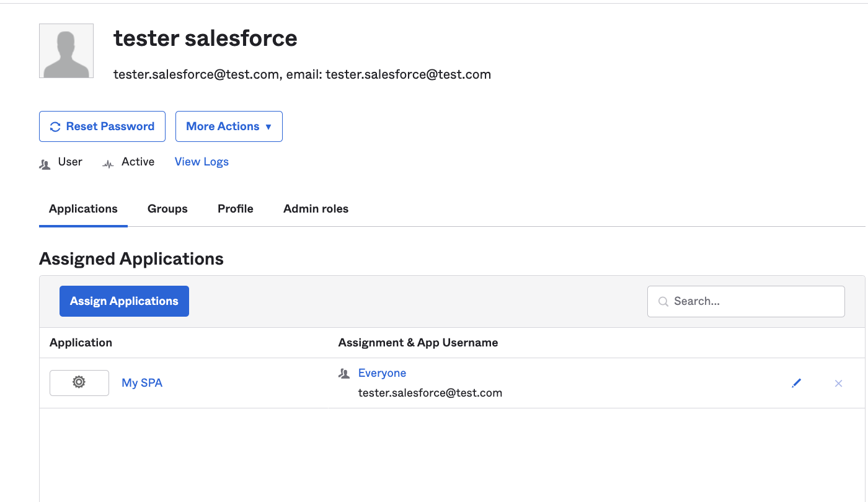Focus the Search applications input field
This screenshot has width=868, height=502.
click(x=753, y=301)
